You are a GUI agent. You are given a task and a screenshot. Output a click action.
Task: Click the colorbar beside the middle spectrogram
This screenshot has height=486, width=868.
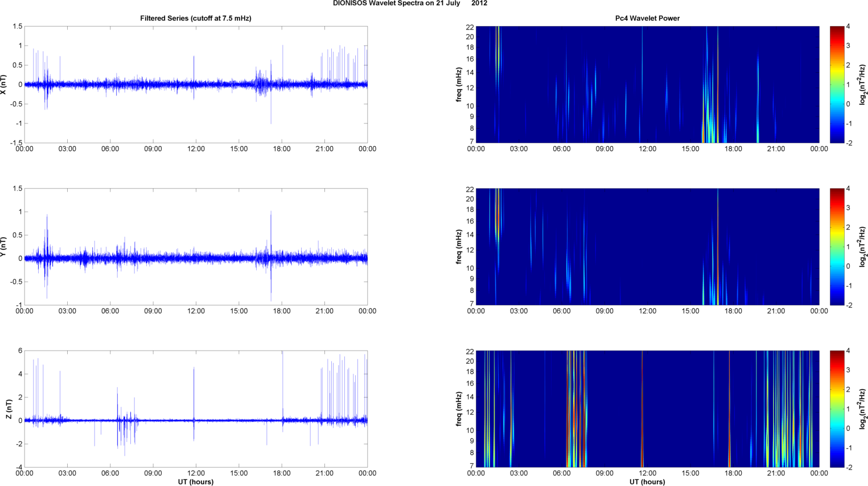click(x=837, y=246)
